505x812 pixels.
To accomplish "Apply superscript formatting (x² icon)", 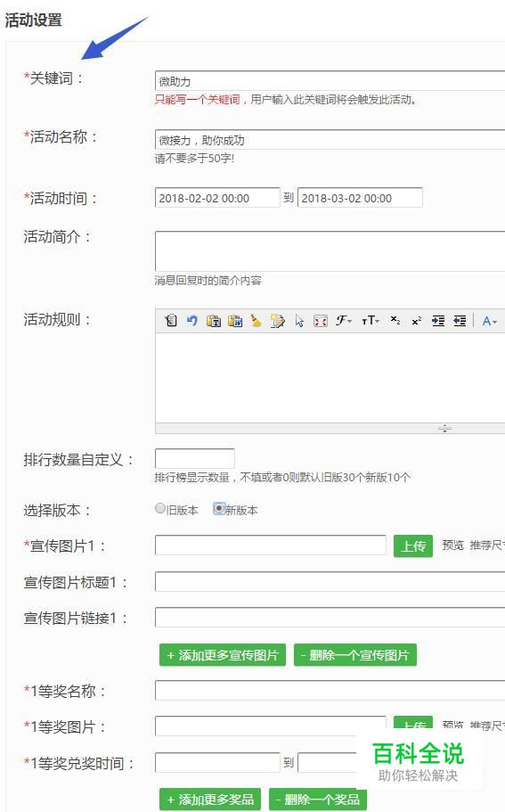I will tap(417, 321).
